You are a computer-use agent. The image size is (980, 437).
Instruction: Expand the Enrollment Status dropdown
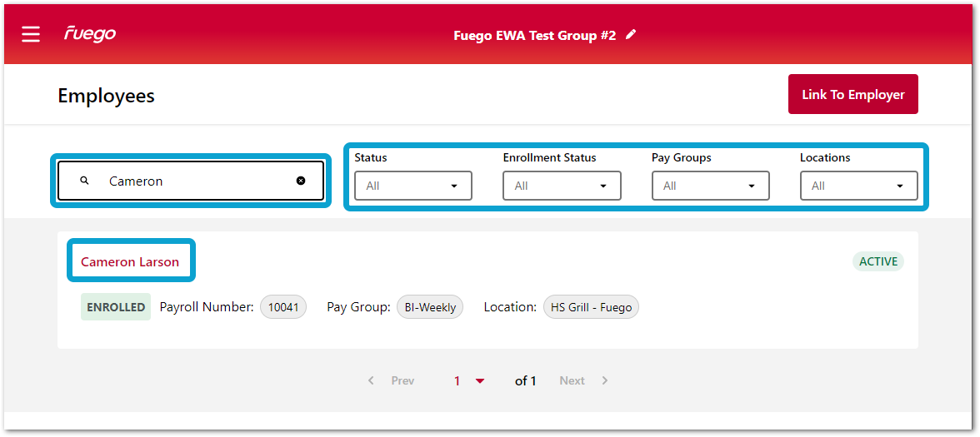[562, 186]
